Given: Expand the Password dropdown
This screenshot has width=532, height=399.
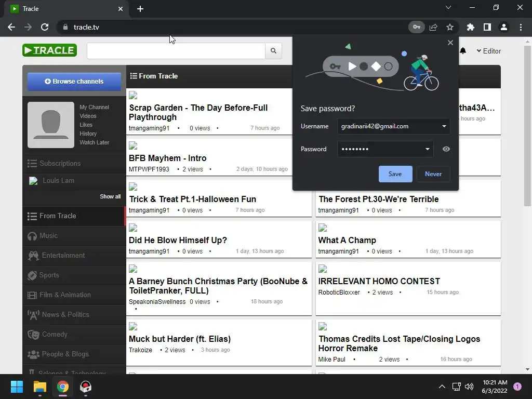Looking at the screenshot, I should click(x=427, y=149).
